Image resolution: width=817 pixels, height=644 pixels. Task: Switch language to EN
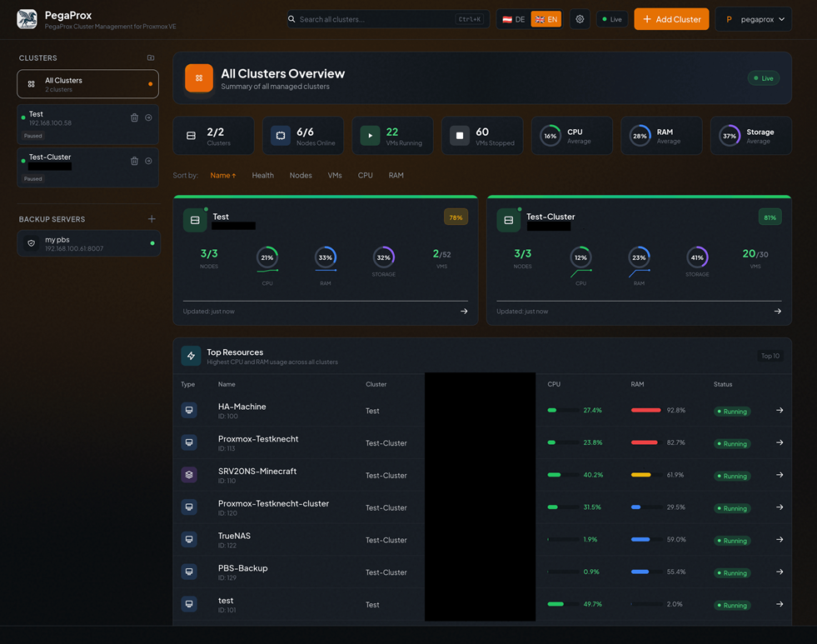click(x=546, y=19)
